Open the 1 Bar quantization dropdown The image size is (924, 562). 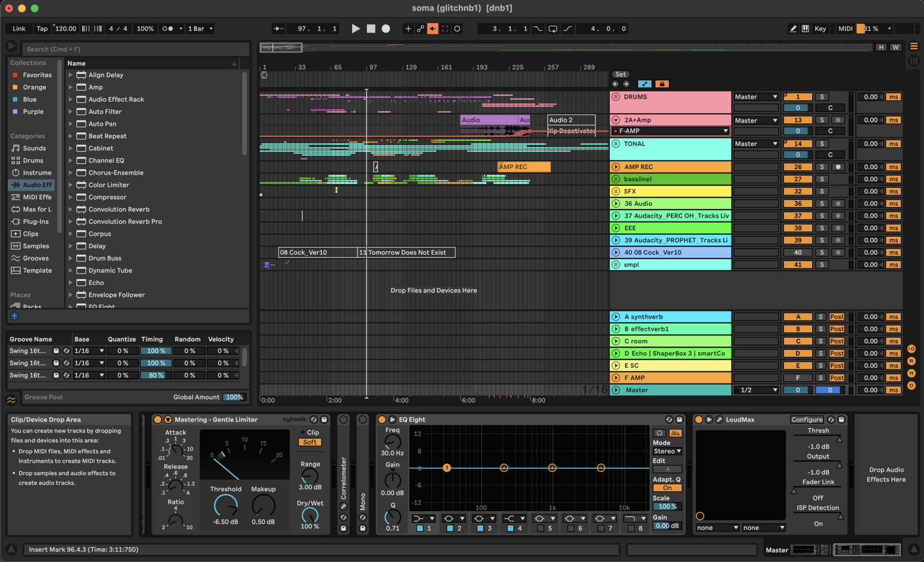point(200,29)
